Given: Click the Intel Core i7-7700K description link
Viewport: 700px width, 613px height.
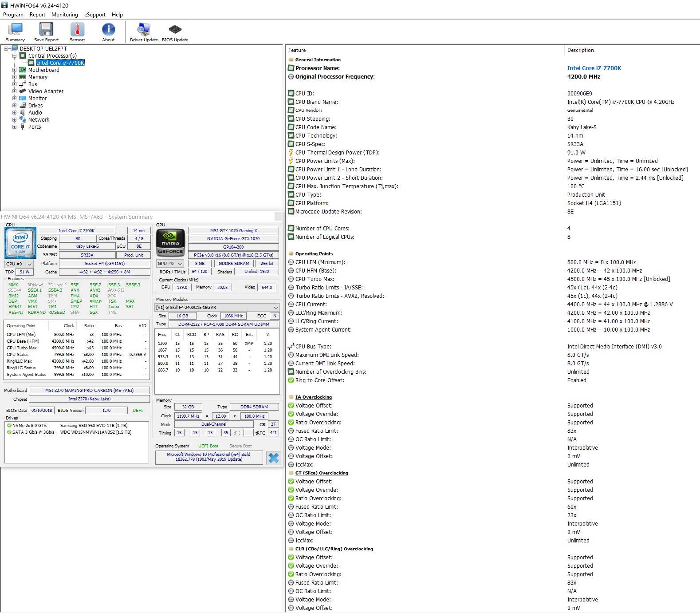Looking at the screenshot, I should tap(594, 68).
